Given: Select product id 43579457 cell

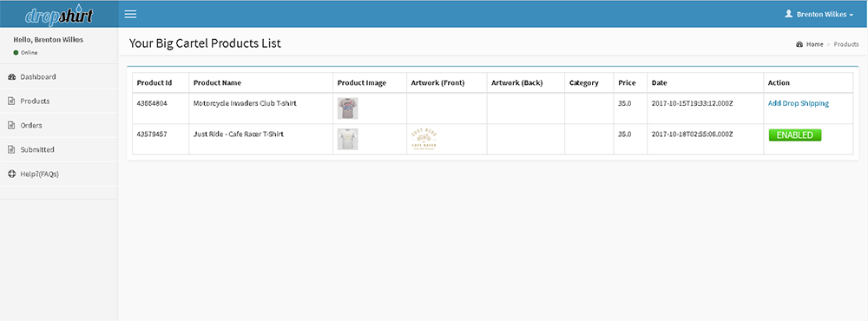Looking at the screenshot, I should 161,140.
